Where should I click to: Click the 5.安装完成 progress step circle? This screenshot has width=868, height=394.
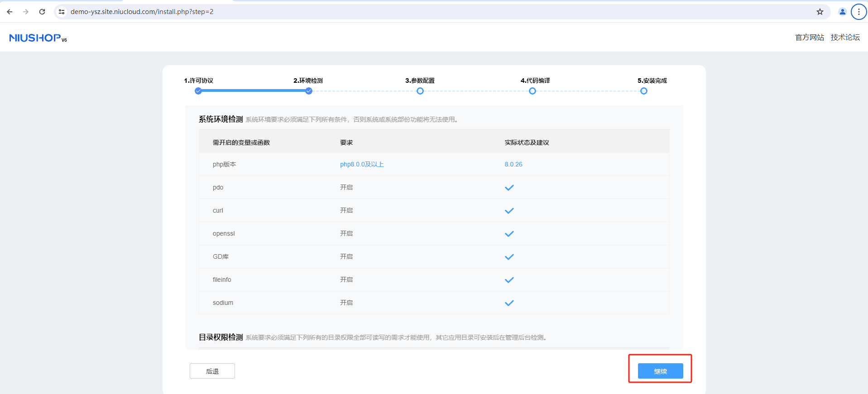pos(643,91)
